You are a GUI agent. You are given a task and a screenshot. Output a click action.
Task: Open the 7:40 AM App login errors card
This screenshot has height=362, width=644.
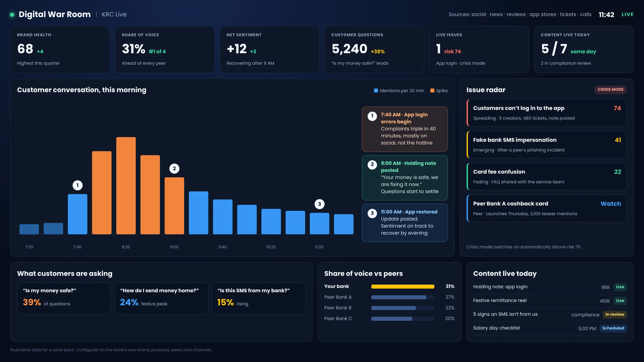(x=405, y=129)
